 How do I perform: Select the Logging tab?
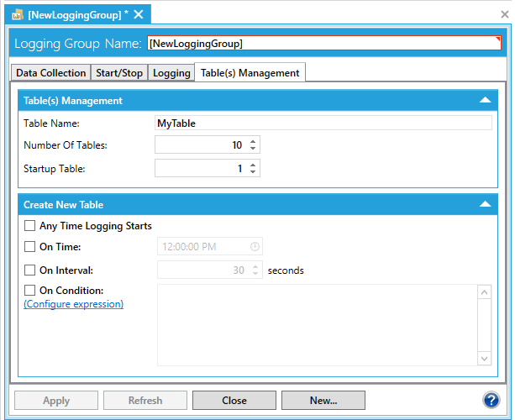coord(171,73)
